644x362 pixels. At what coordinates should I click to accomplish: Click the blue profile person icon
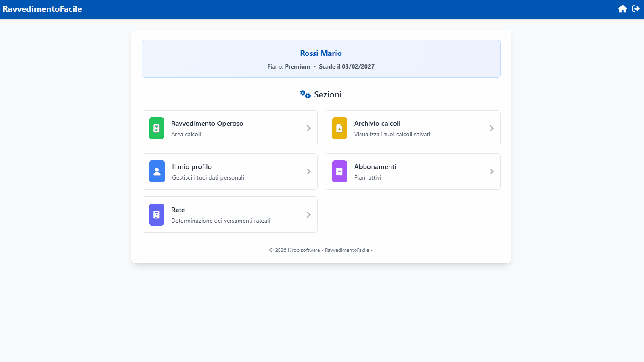click(x=157, y=171)
